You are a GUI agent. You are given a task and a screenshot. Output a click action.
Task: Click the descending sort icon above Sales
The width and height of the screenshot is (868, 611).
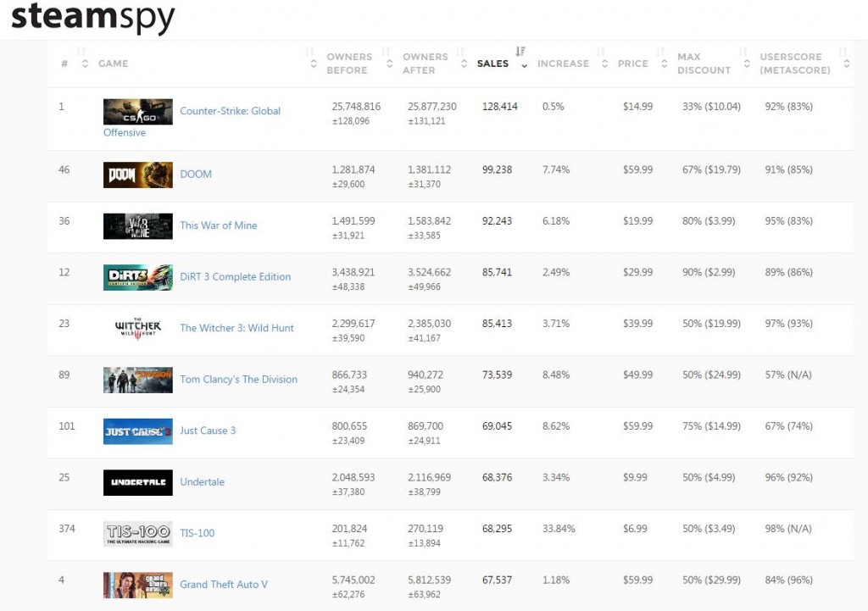pyautogui.click(x=520, y=52)
